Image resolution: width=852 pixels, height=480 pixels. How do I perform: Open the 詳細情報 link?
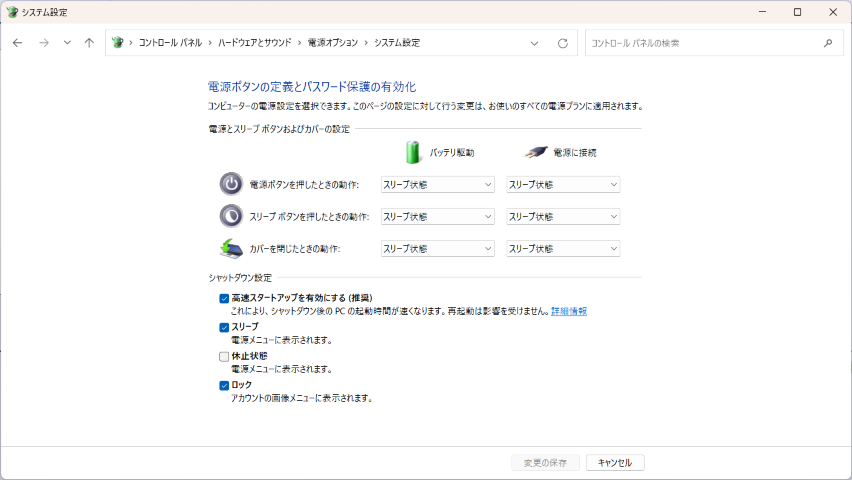[x=568, y=311]
